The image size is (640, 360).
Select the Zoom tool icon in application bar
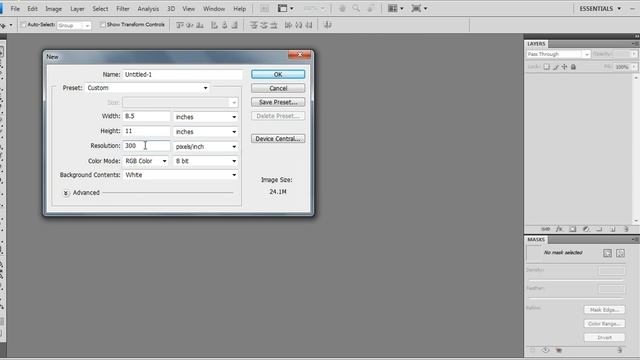coord(356,9)
